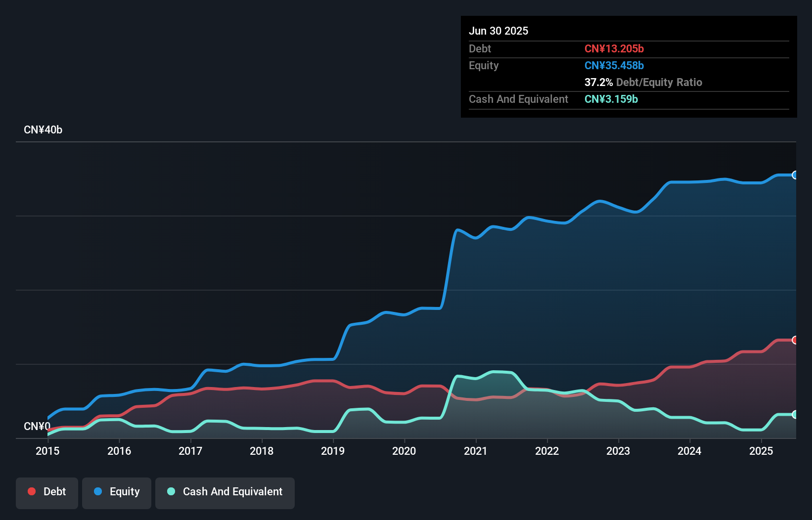The width and height of the screenshot is (812, 520).
Task: Click the CN¥0 axis label
Action: (37, 426)
